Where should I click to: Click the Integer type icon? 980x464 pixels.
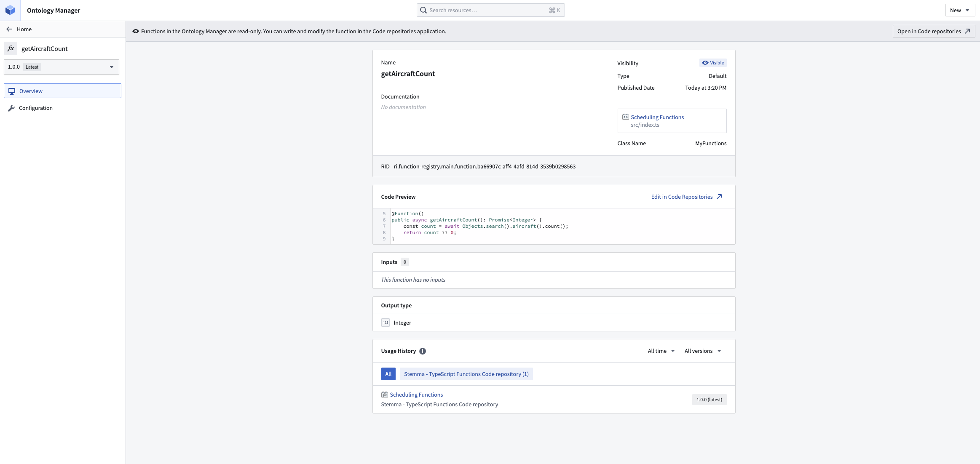coord(386,323)
